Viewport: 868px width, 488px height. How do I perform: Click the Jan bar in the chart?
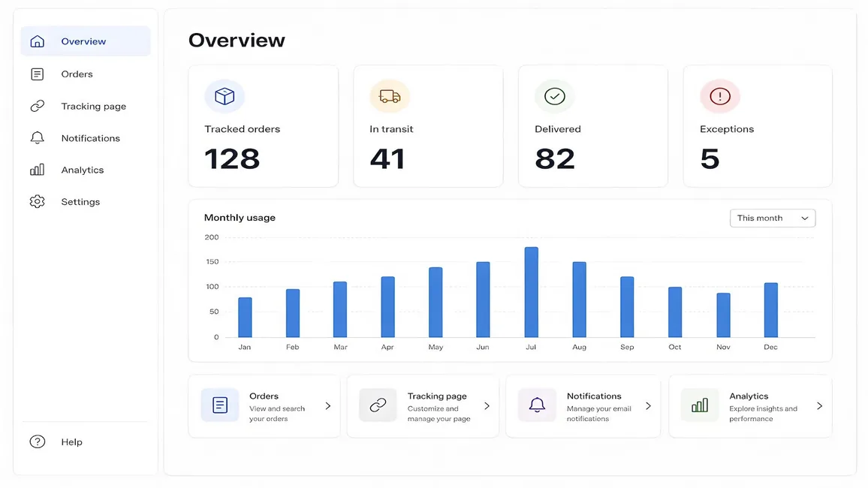[x=245, y=318]
